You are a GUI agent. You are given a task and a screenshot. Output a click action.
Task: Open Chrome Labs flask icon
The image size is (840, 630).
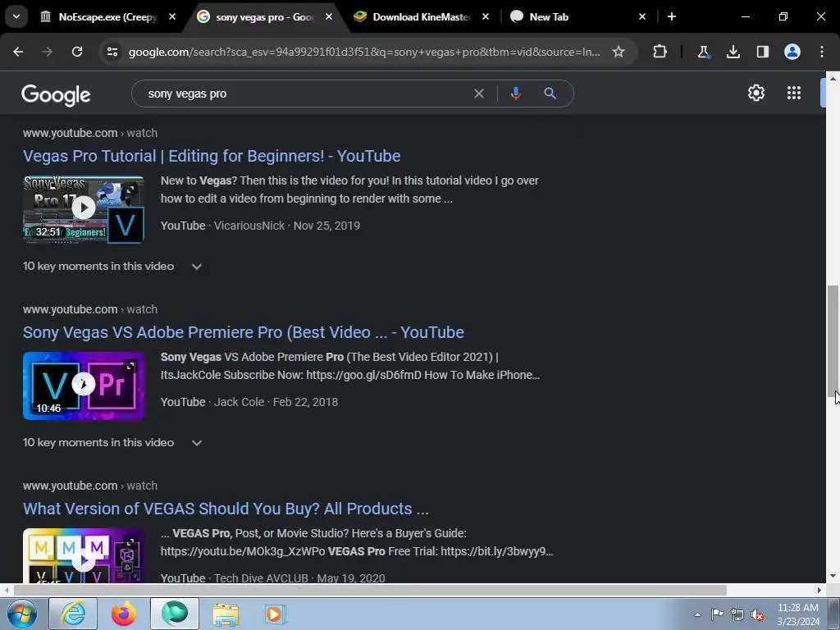click(x=703, y=52)
